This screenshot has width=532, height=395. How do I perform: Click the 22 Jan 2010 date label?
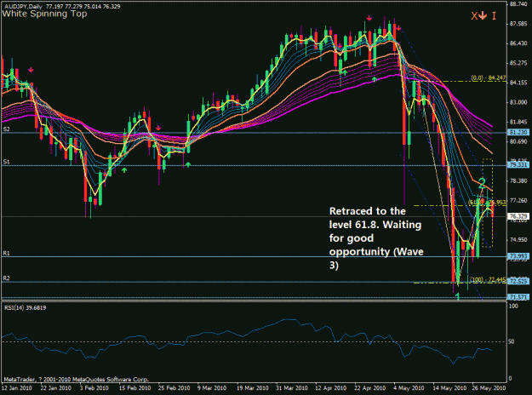(56, 387)
